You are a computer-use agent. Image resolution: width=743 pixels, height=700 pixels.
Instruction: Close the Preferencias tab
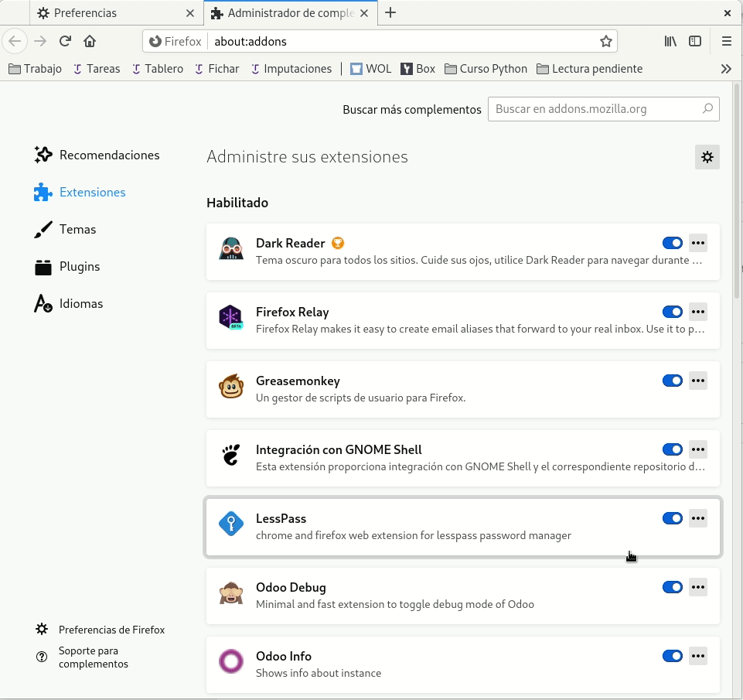[x=190, y=13]
